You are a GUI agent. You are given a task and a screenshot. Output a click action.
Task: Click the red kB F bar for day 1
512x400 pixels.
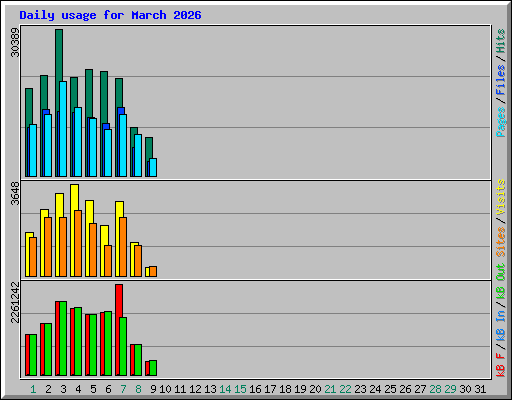(x=27, y=355)
